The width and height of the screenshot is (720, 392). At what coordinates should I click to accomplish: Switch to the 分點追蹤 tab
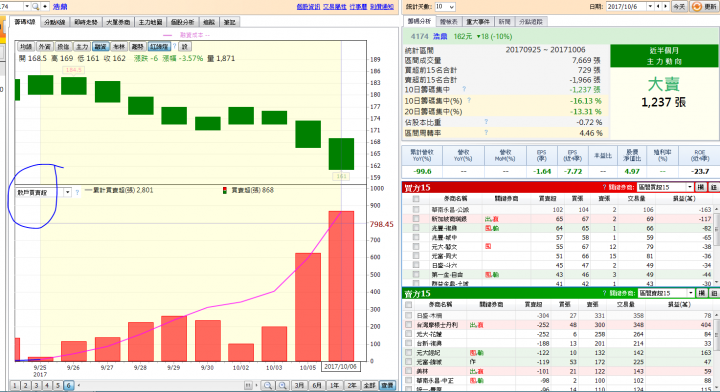coord(530,22)
